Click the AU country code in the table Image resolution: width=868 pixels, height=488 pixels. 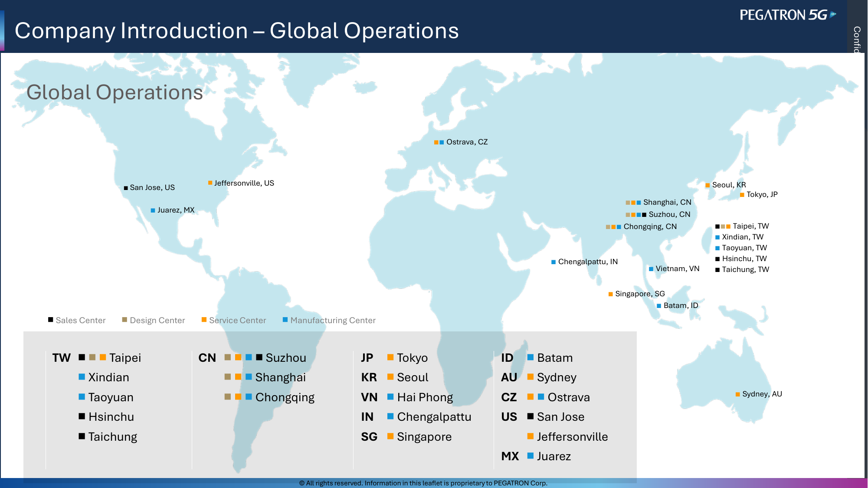click(x=509, y=377)
